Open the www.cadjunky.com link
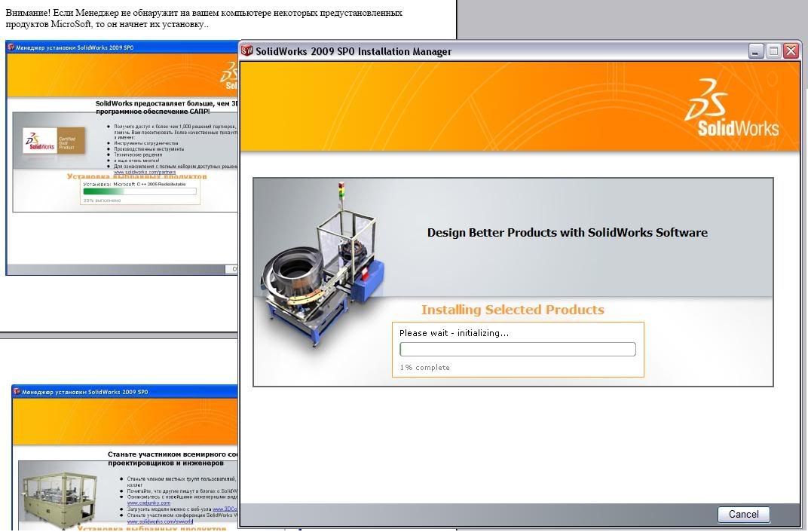Image resolution: width=808 pixels, height=532 pixels. pos(148,503)
